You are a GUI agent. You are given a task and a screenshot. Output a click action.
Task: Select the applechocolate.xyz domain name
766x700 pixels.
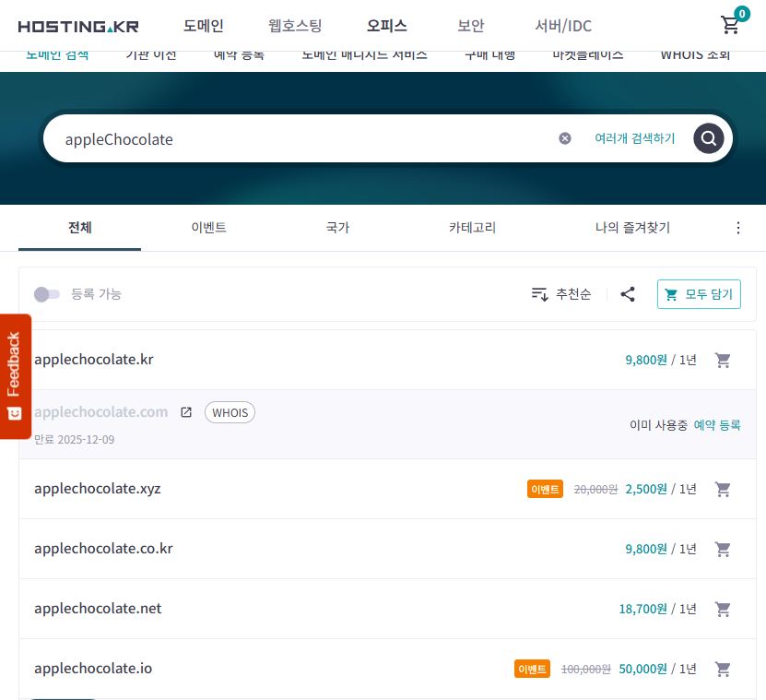(97, 489)
